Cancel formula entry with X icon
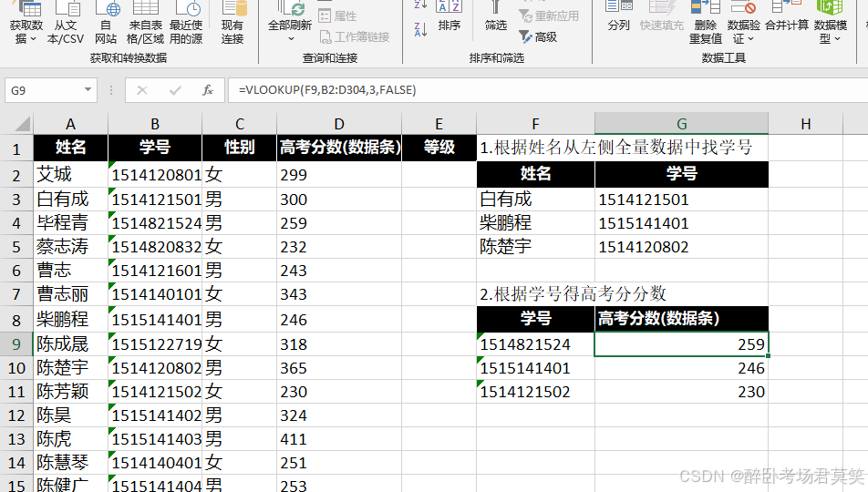This screenshot has width=868, height=492. (142, 90)
